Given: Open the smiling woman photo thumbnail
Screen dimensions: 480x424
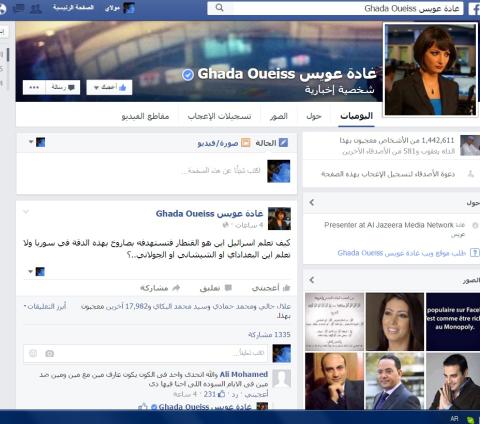Looking at the screenshot, I should pyautogui.click(x=395, y=322).
